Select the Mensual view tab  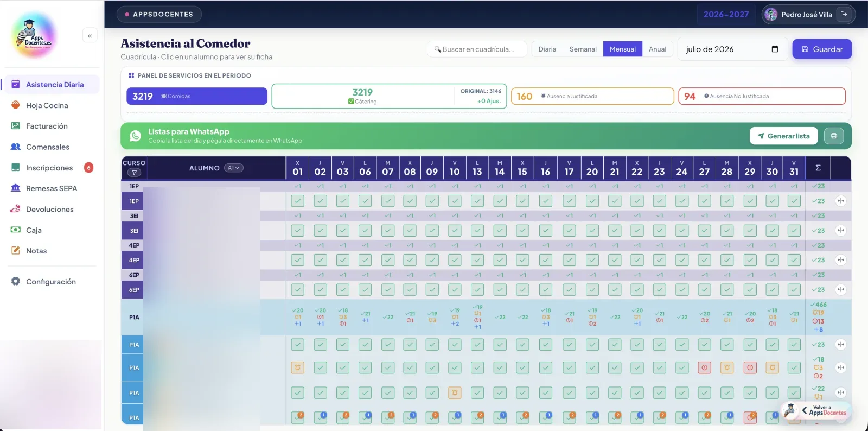click(x=623, y=49)
